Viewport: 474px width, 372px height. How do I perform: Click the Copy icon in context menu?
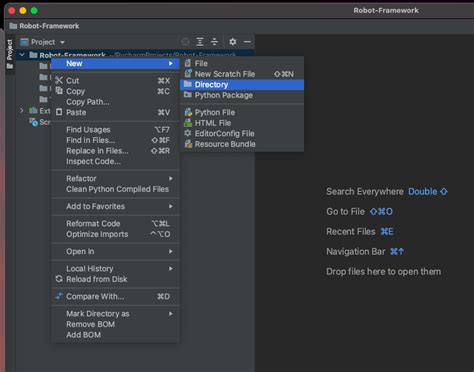click(x=59, y=91)
